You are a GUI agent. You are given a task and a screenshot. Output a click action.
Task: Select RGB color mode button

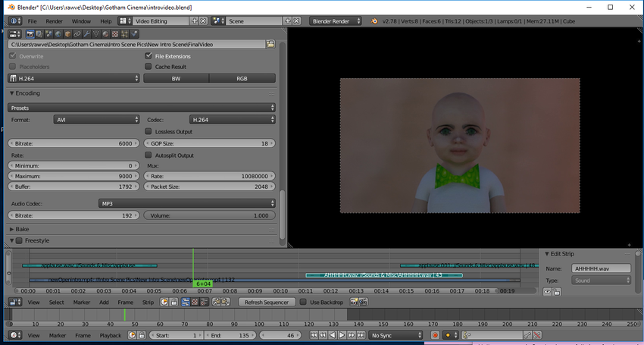coord(242,78)
